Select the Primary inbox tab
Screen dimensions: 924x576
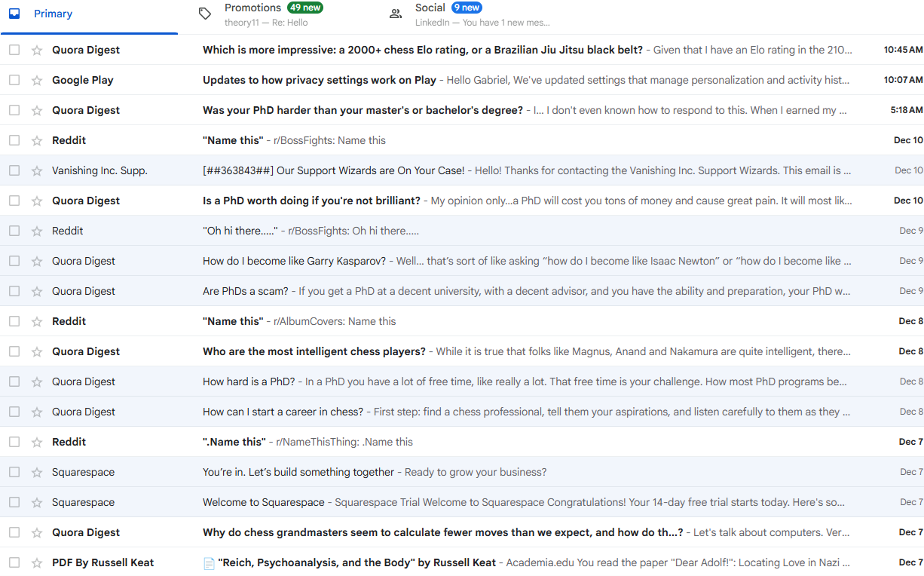point(53,14)
